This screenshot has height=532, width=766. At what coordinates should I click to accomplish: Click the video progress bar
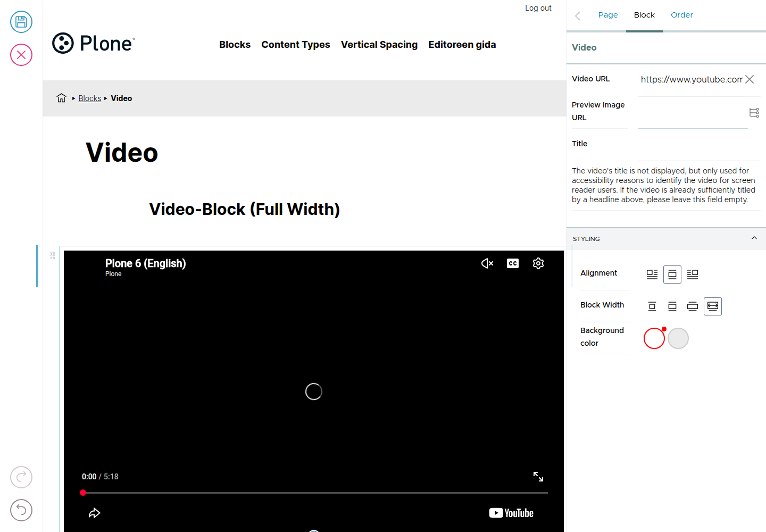tap(314, 493)
